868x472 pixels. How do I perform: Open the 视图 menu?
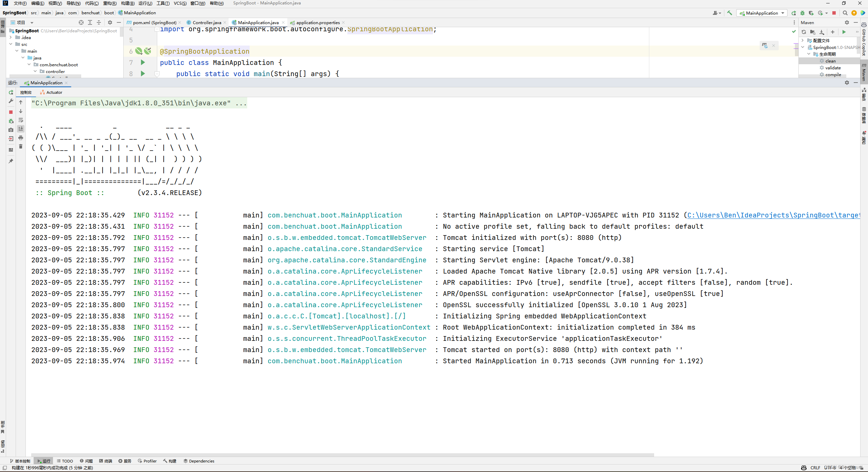(55, 3)
